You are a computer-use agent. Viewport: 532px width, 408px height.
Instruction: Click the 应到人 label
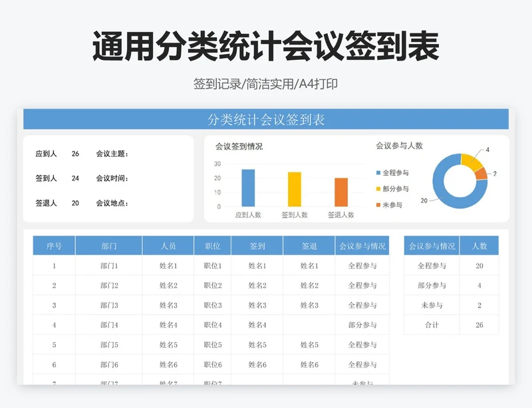(x=46, y=154)
